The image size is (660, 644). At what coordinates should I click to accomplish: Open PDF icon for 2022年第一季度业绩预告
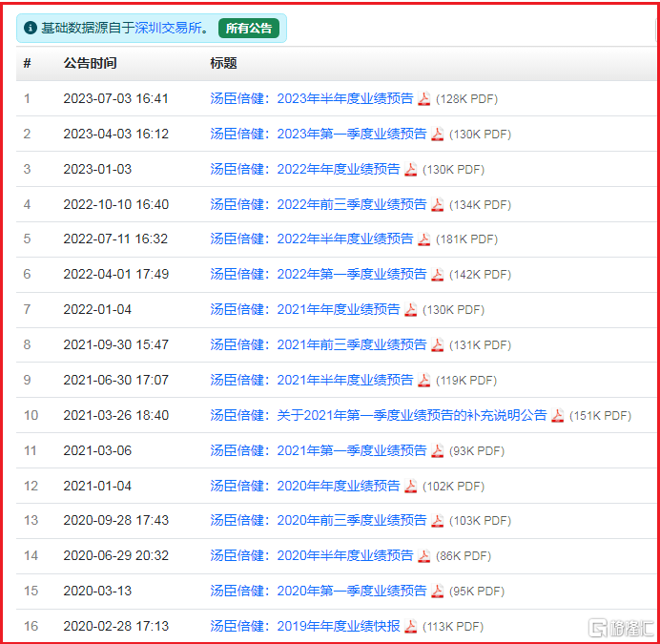[x=438, y=275]
